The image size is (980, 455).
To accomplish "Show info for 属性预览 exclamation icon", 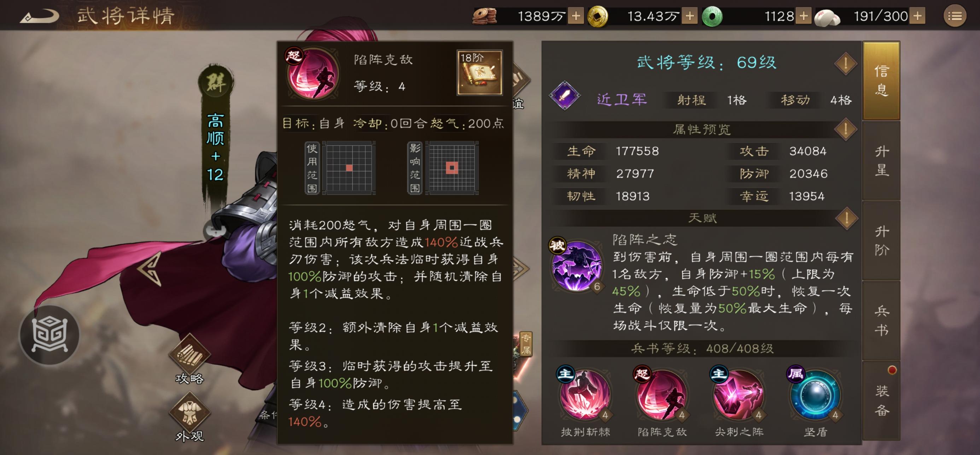I will [x=846, y=129].
